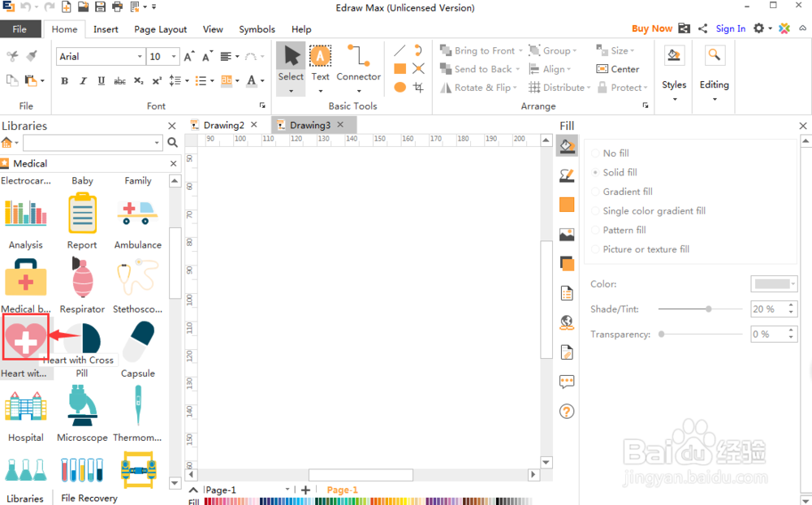Open the File menu
This screenshot has height=505, width=812.
(x=19, y=29)
